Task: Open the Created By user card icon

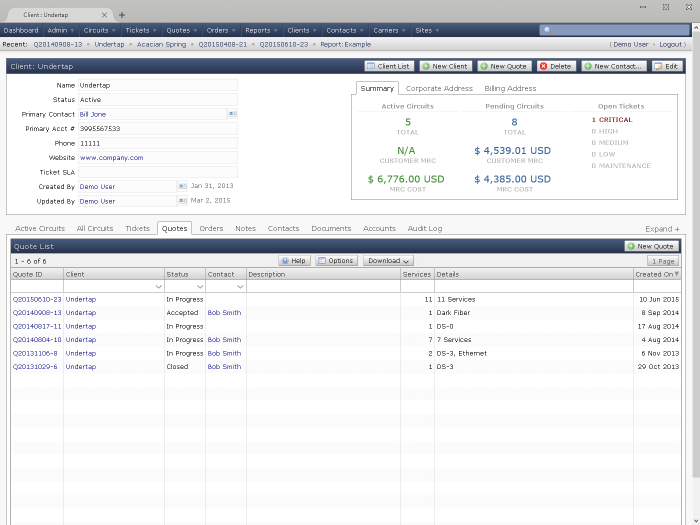Action: (x=181, y=186)
